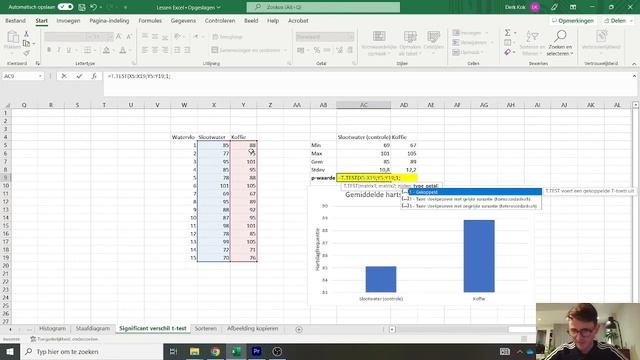
Task: Click the Save icon in title bar
Action: 82,7
